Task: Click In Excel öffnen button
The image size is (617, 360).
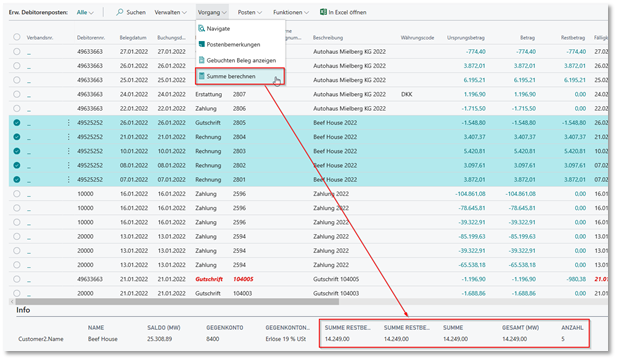Action: pyautogui.click(x=343, y=12)
